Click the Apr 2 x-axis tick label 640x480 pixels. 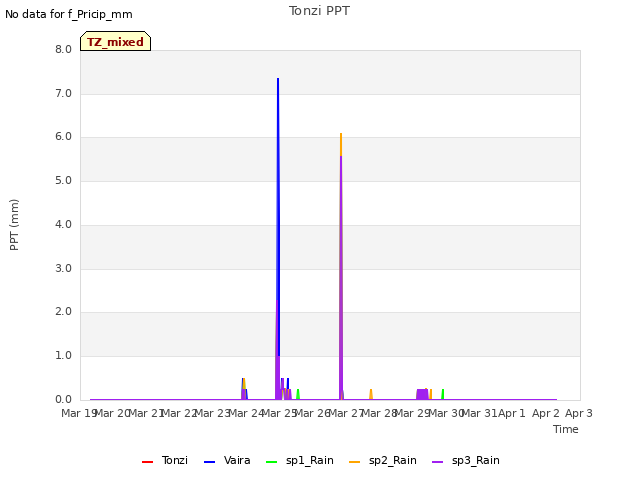[x=545, y=413]
